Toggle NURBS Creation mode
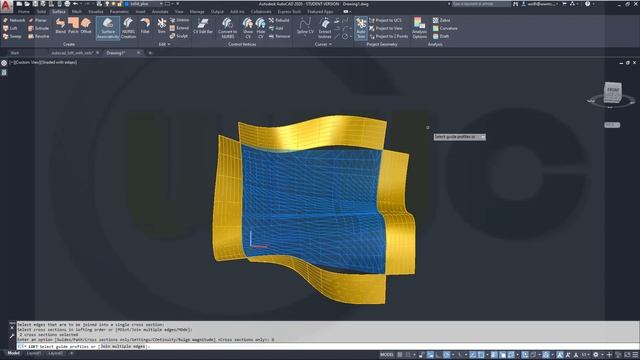The width and height of the screenshot is (640, 360). click(128, 28)
